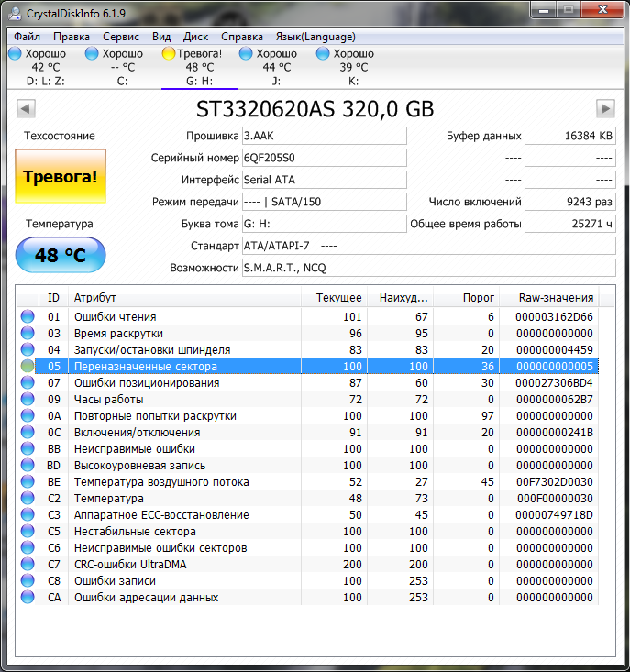Click the status icon of Переназначенные сектора row
This screenshot has width=630, height=672.
coord(28,367)
